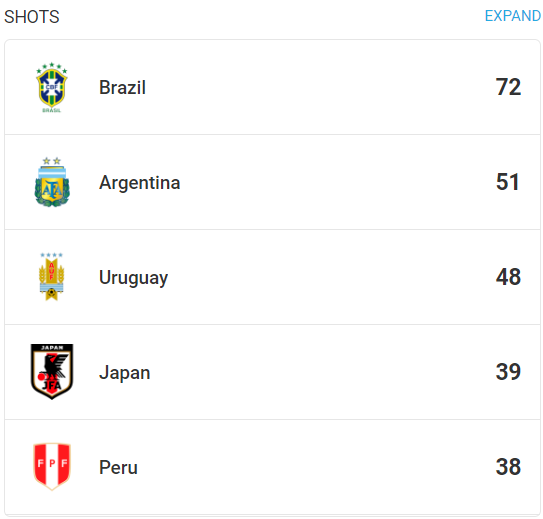
Task: Click the Brazil CBF crest icon
Action: click(x=52, y=87)
